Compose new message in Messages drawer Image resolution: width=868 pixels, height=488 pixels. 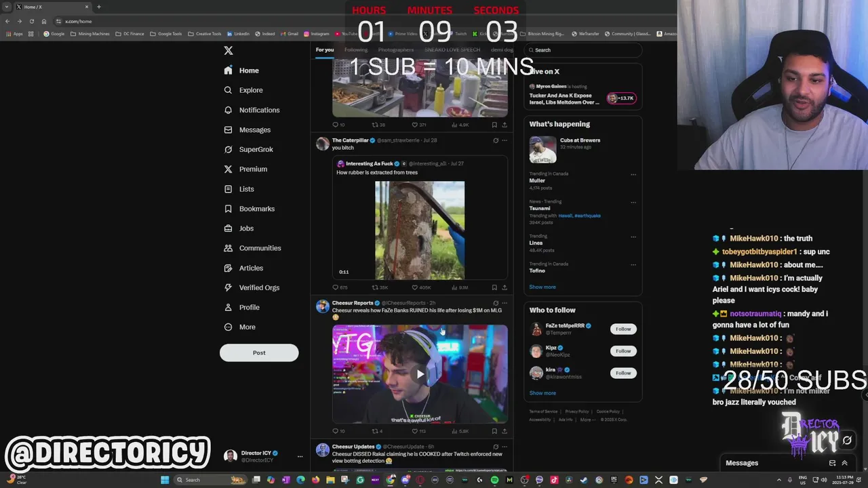832,463
